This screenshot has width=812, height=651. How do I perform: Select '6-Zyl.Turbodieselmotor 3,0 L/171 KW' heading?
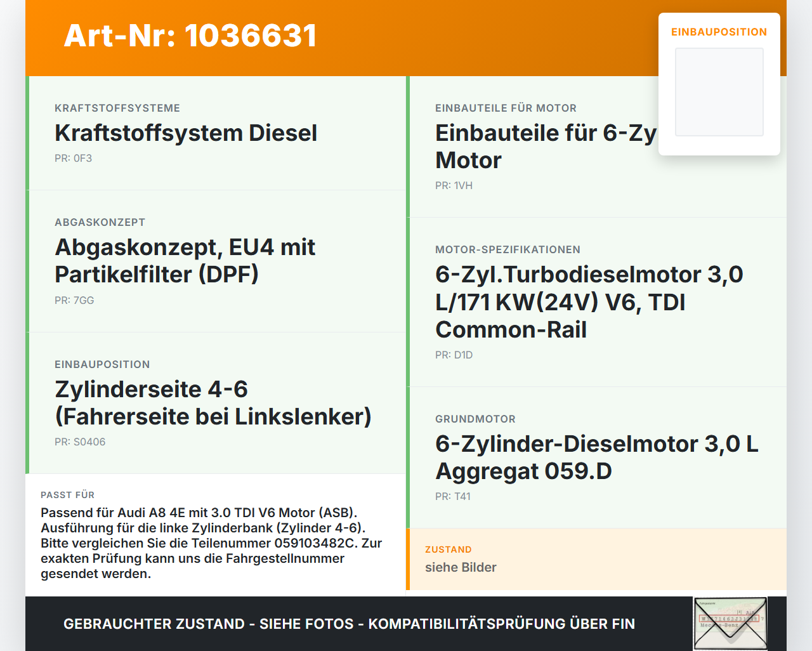point(589,302)
